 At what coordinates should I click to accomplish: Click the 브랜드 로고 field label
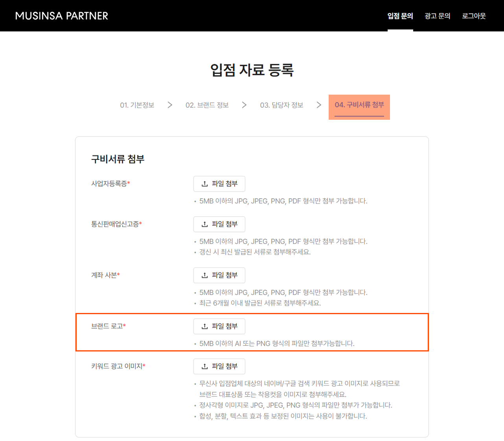pyautogui.click(x=107, y=326)
